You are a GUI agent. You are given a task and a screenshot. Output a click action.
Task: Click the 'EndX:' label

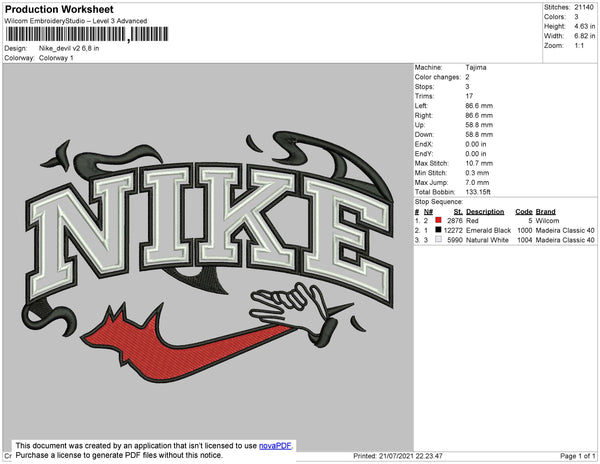[424, 144]
